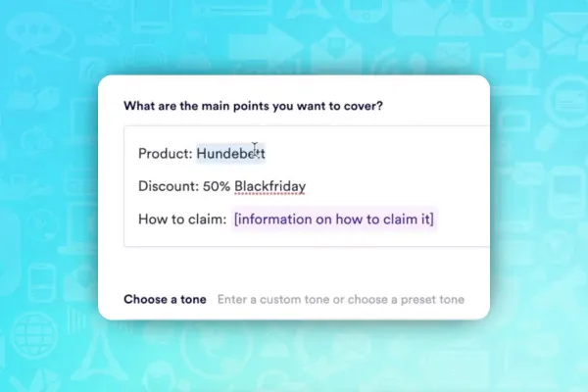Click the 50% text in discount line
This screenshot has height=392, width=588.
[x=217, y=186]
